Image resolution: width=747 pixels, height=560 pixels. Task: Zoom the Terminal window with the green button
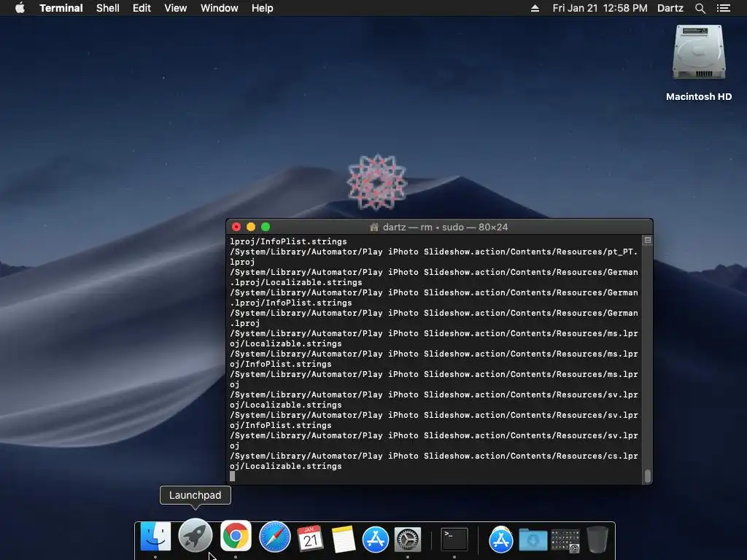266,227
